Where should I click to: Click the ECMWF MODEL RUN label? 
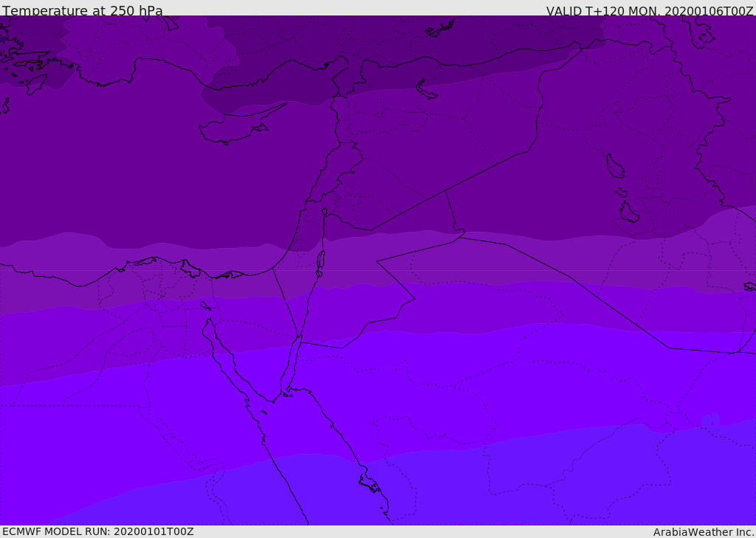click(x=97, y=531)
